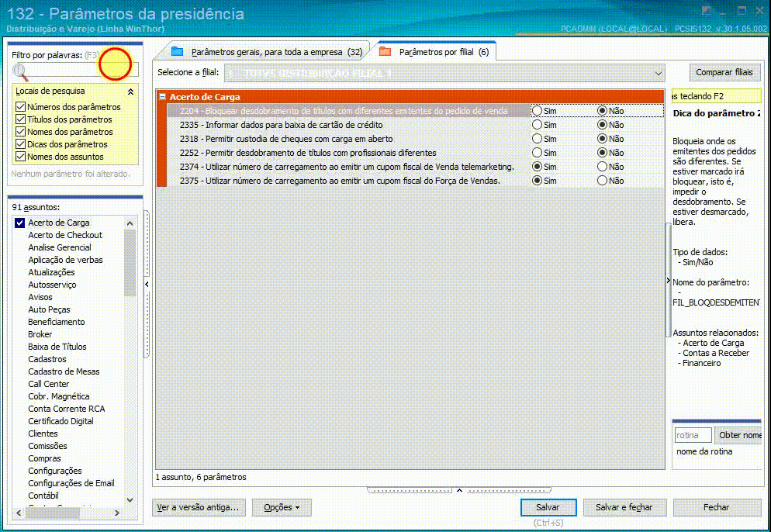771x532 pixels.
Task: Click the Comparar filiais button
Action: click(x=724, y=72)
